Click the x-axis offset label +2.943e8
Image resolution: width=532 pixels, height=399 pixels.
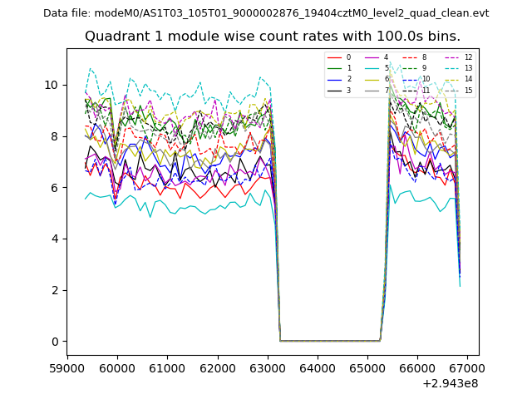click(x=450, y=383)
